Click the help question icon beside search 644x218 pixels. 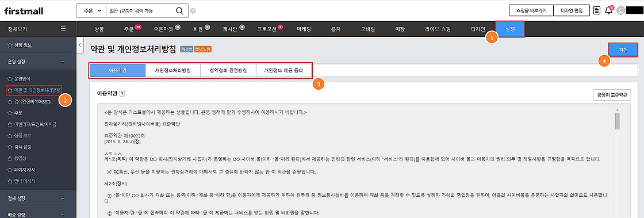[x=193, y=11]
